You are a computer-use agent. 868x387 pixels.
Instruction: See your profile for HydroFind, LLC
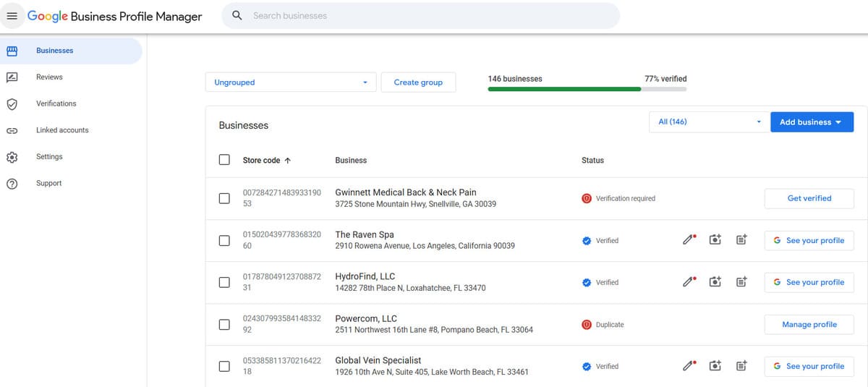tap(809, 282)
